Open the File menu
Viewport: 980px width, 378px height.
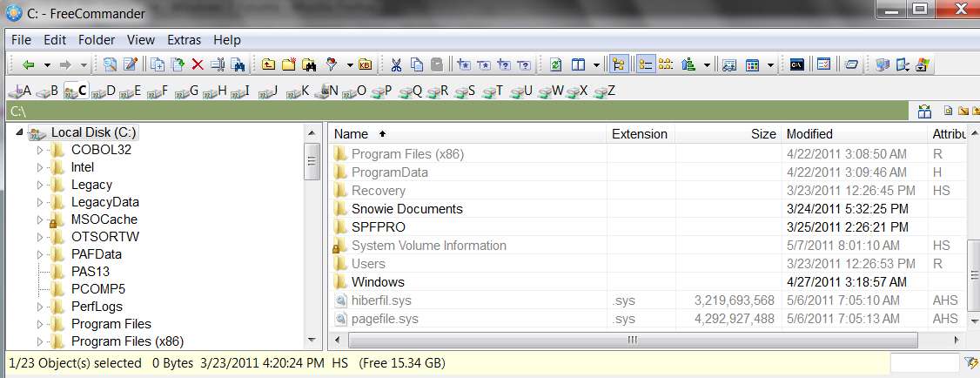[x=21, y=40]
